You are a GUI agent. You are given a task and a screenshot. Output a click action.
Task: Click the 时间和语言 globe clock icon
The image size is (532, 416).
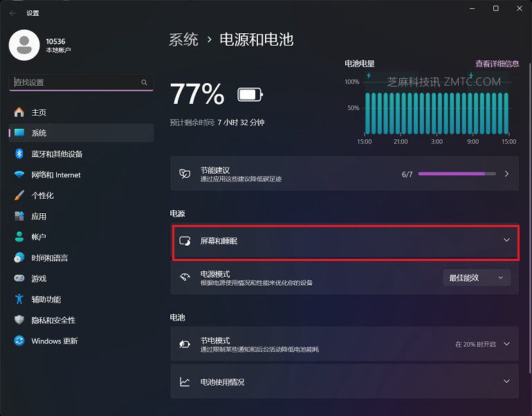pos(19,257)
